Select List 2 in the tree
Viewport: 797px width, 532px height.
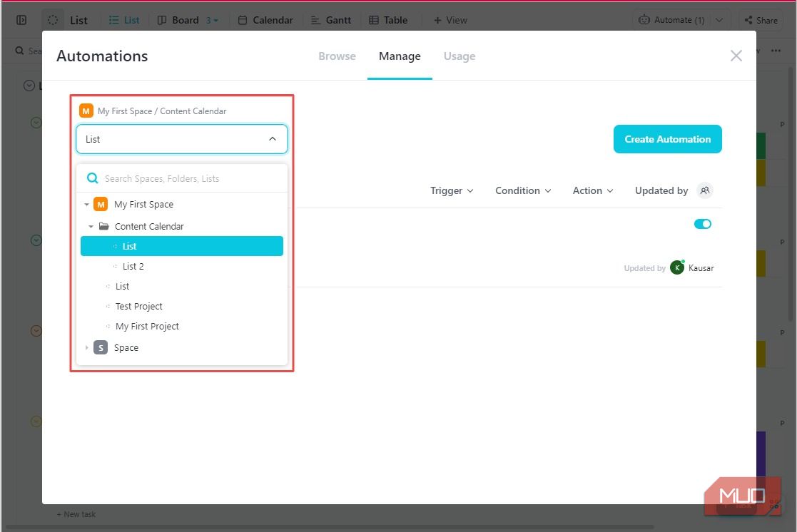pos(133,266)
